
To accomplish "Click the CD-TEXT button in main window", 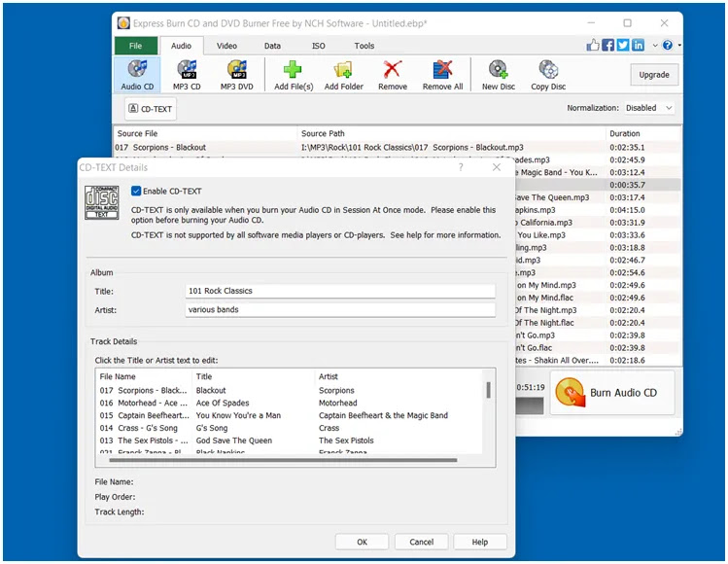I will tap(151, 109).
